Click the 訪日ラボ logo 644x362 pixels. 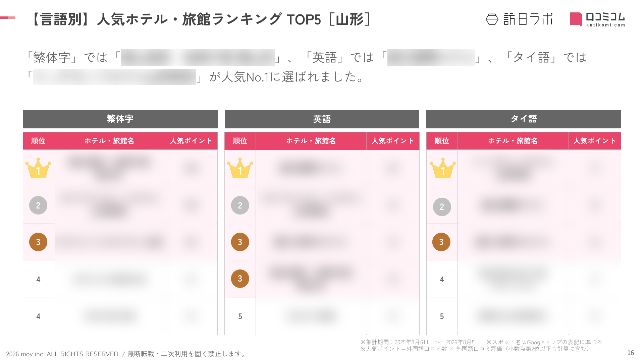pyautogui.click(x=519, y=19)
